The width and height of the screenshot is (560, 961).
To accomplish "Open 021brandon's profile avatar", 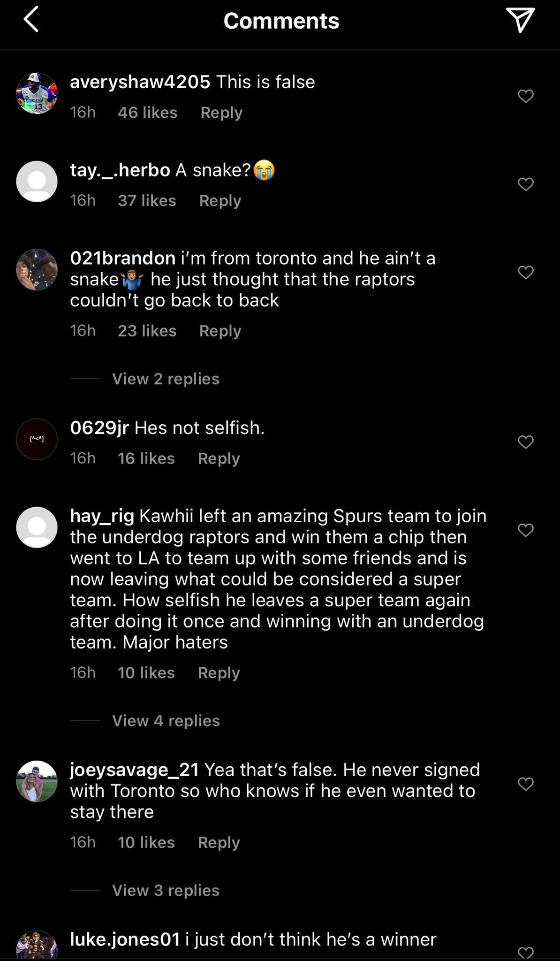I will tap(36, 271).
